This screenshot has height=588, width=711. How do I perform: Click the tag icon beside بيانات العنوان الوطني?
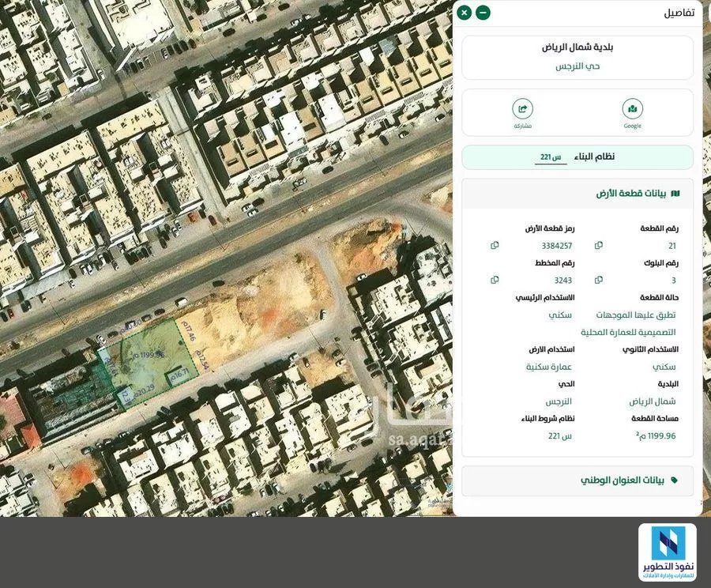coord(673,480)
